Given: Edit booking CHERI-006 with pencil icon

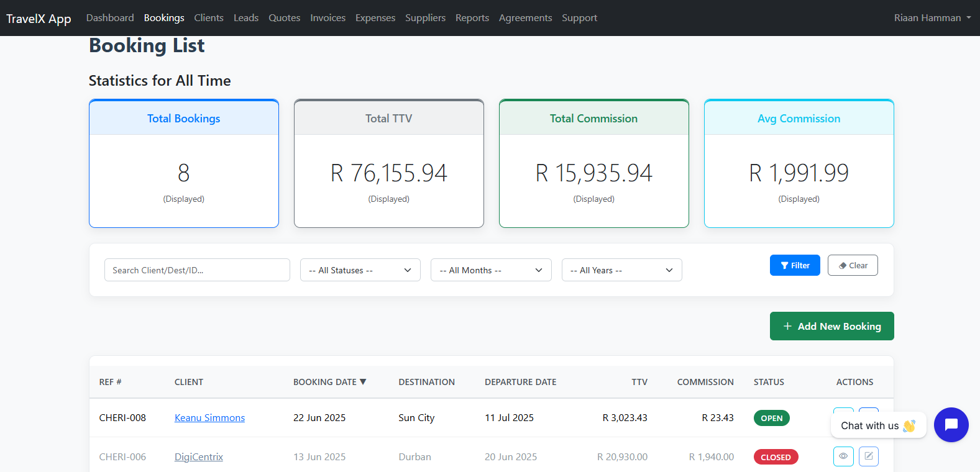Looking at the screenshot, I should (x=869, y=456).
